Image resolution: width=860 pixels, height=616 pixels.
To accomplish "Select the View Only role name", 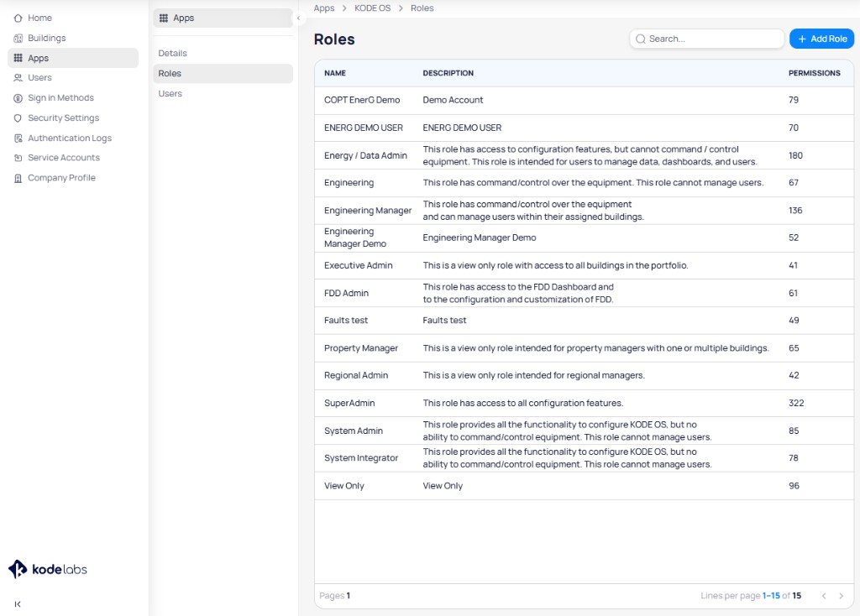I will coord(343,486).
